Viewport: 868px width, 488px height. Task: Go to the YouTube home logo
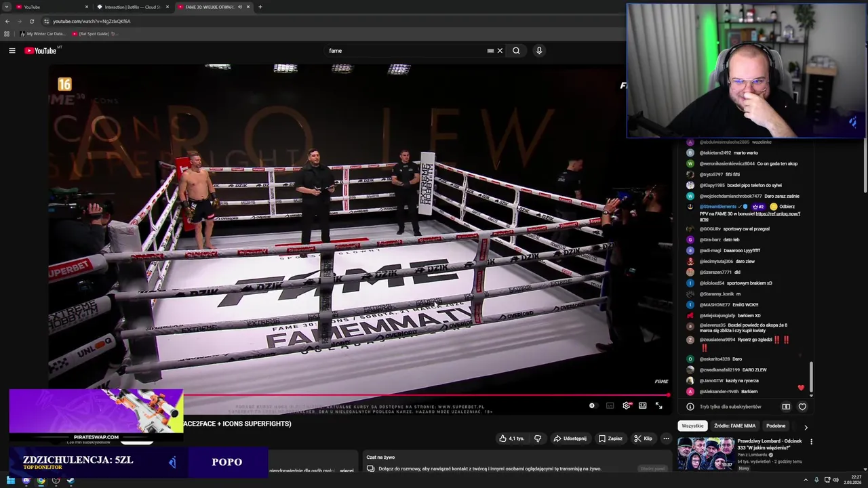click(x=41, y=51)
